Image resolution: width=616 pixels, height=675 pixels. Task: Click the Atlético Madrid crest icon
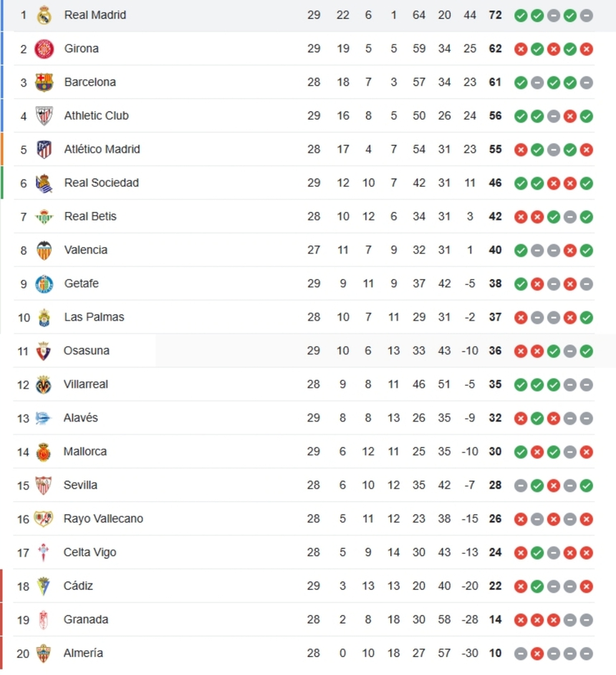tap(44, 149)
